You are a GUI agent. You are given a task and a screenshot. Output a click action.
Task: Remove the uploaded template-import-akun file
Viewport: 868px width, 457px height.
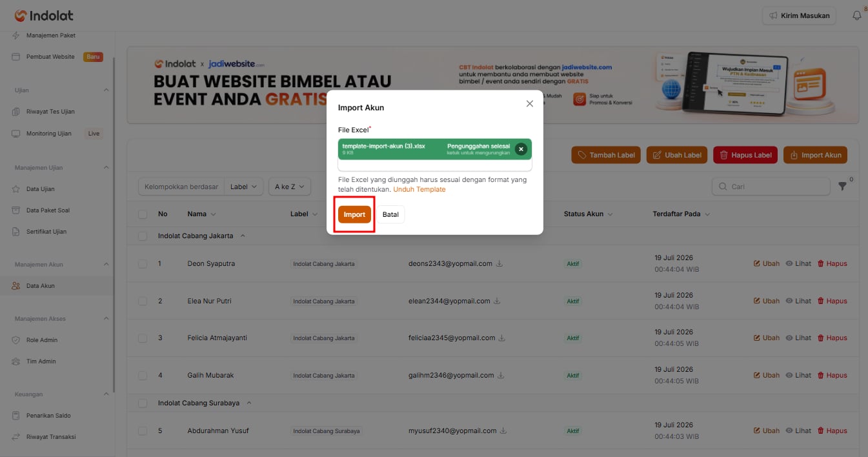click(521, 149)
